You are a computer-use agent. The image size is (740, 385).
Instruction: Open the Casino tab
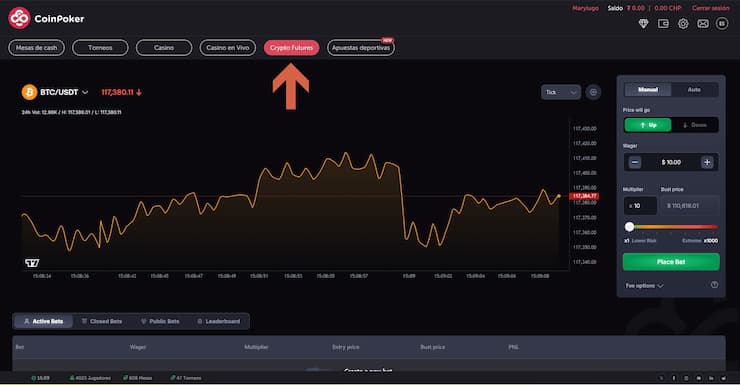click(x=164, y=48)
